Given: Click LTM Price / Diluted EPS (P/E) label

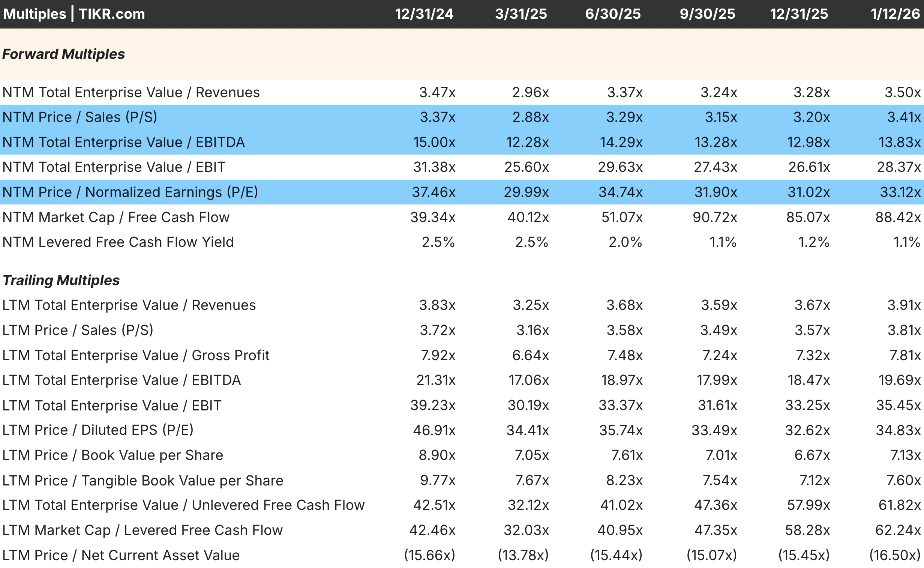Looking at the screenshot, I should pyautogui.click(x=97, y=430).
